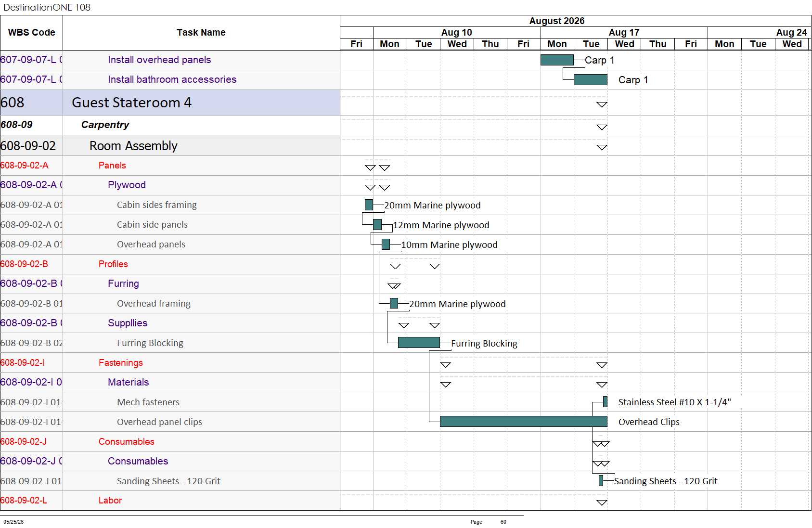This screenshot has height=528, width=812.
Task: Click the red 608-09-02-B WBS code
Action: click(x=24, y=264)
